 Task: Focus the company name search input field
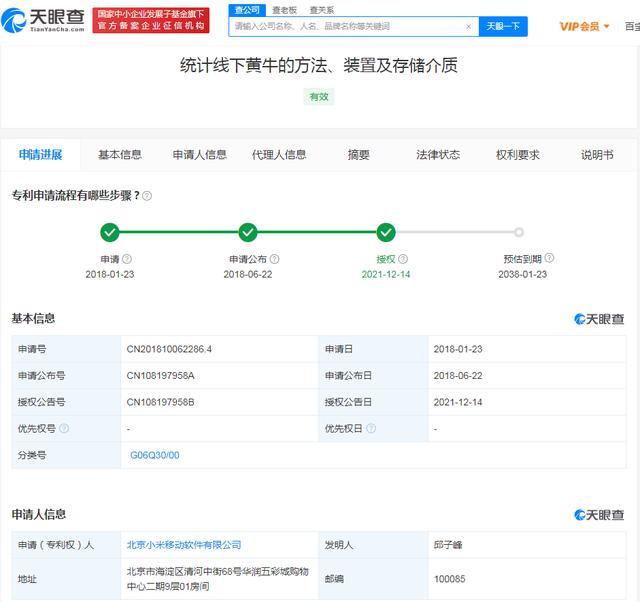345,26
